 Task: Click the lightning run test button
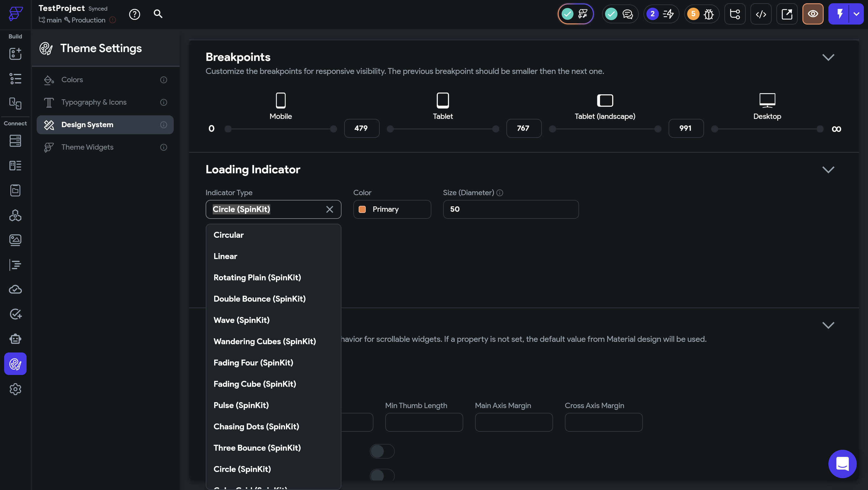click(839, 14)
